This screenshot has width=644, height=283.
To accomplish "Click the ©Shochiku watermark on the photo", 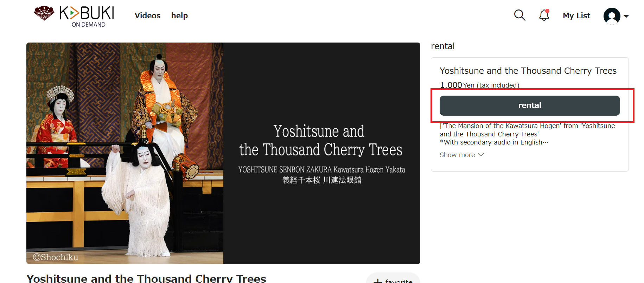I will [56, 257].
